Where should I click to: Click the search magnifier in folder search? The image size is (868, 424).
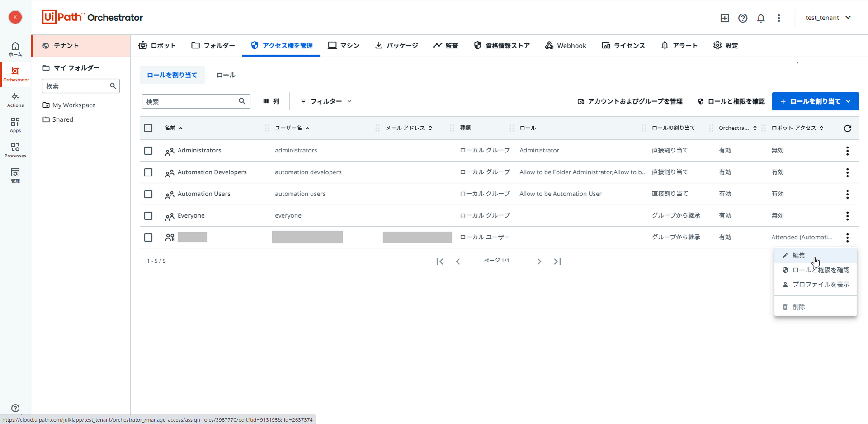click(x=113, y=86)
